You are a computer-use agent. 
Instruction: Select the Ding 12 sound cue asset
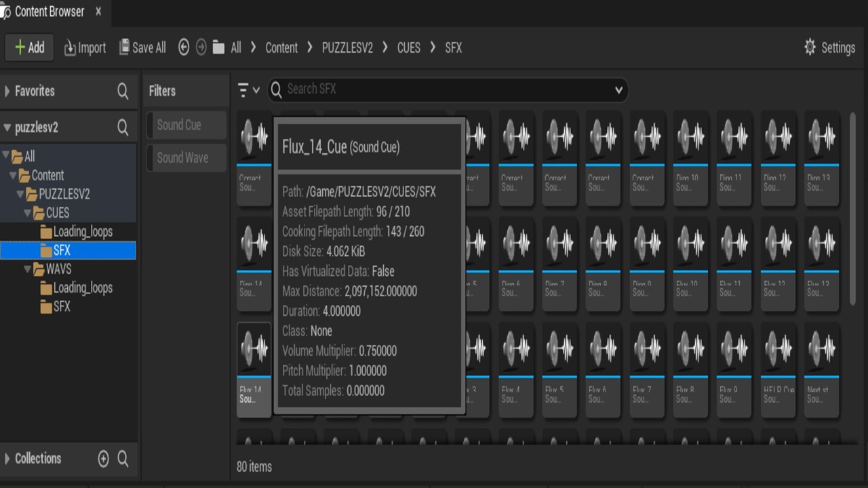click(778, 159)
